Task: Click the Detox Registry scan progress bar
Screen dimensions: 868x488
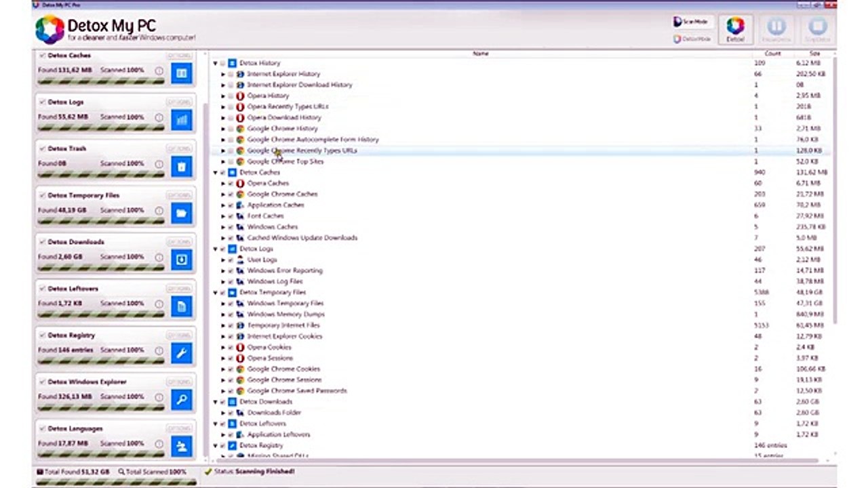Action: coord(101,361)
